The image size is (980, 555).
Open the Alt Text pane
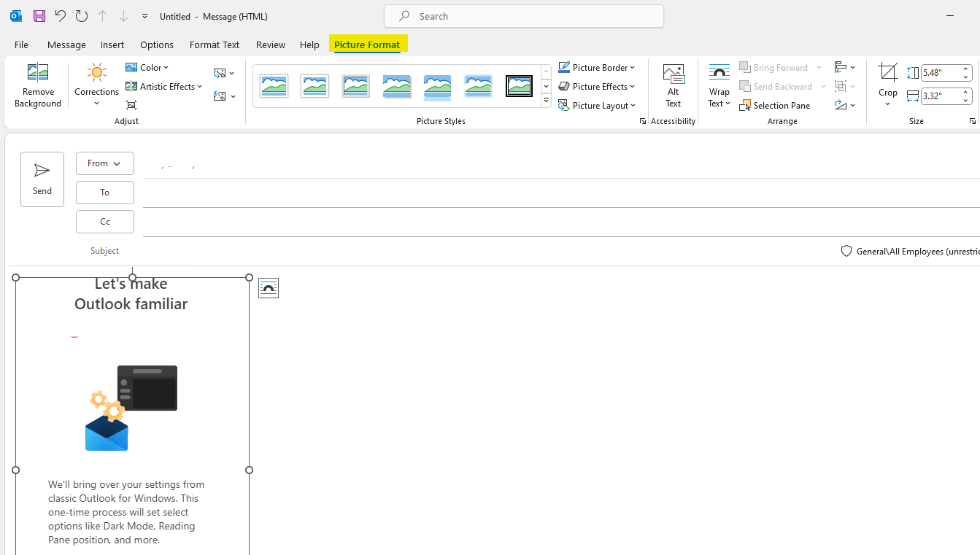673,84
